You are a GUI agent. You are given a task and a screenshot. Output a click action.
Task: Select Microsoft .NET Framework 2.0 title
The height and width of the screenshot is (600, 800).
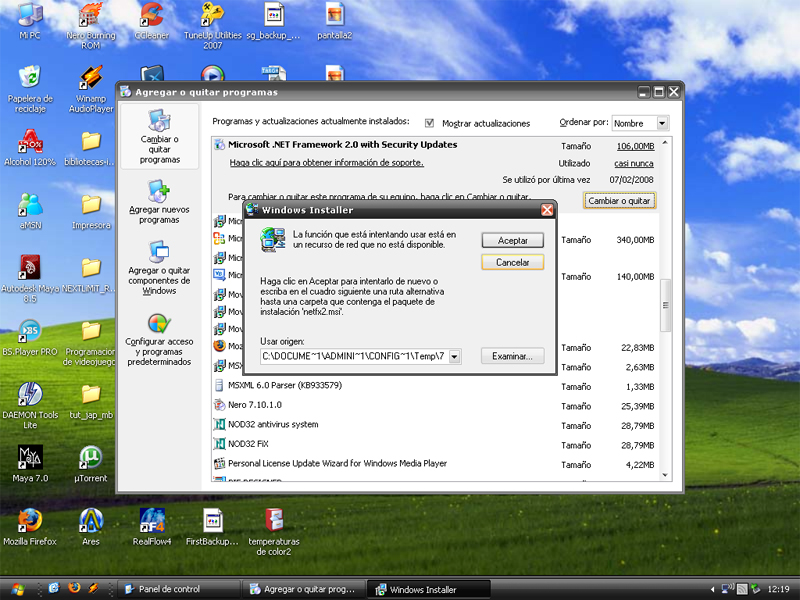(342, 145)
